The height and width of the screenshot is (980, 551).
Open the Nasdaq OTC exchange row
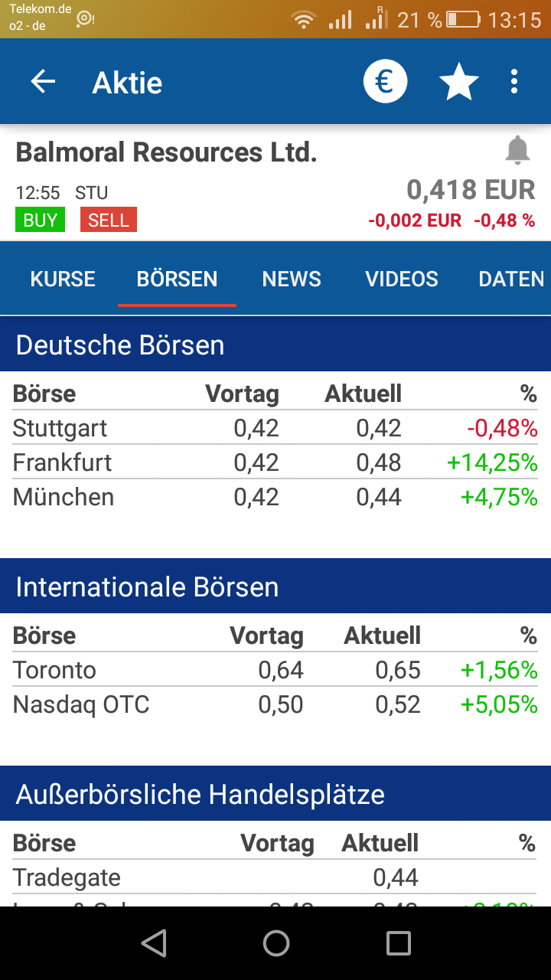pyautogui.click(x=275, y=704)
